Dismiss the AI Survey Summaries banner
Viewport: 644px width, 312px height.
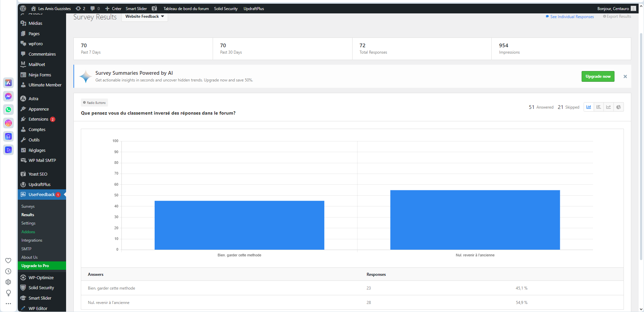click(625, 76)
